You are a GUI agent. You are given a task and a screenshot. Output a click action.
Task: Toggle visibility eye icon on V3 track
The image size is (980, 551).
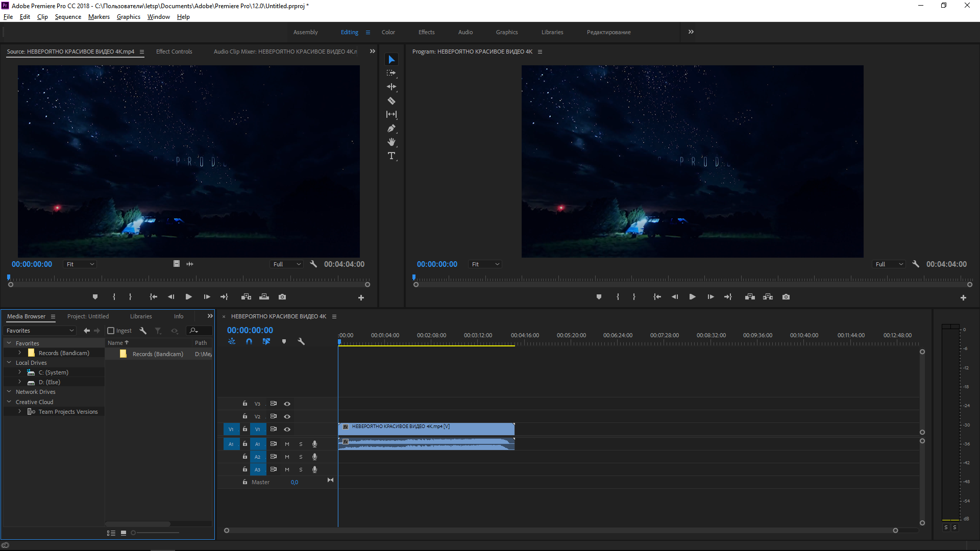287,404
